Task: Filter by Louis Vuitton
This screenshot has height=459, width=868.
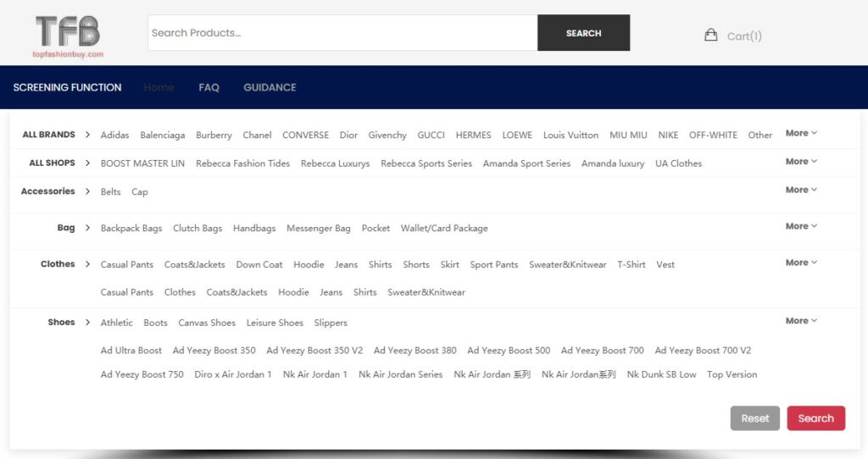Action: (570, 135)
